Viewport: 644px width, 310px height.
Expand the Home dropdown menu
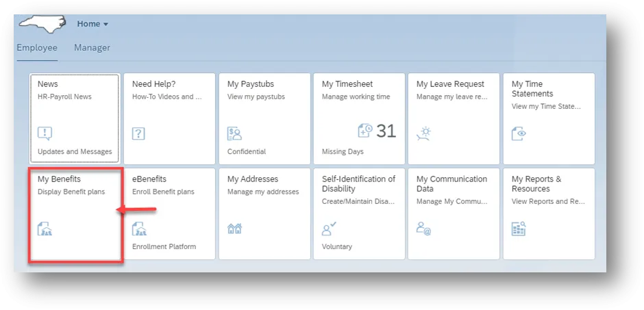[92, 24]
